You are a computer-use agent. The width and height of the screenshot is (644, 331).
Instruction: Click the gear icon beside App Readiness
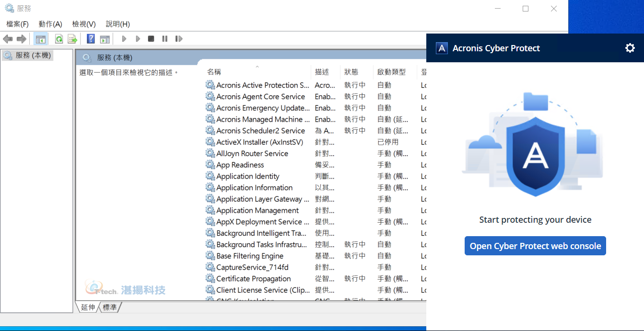[210, 165]
